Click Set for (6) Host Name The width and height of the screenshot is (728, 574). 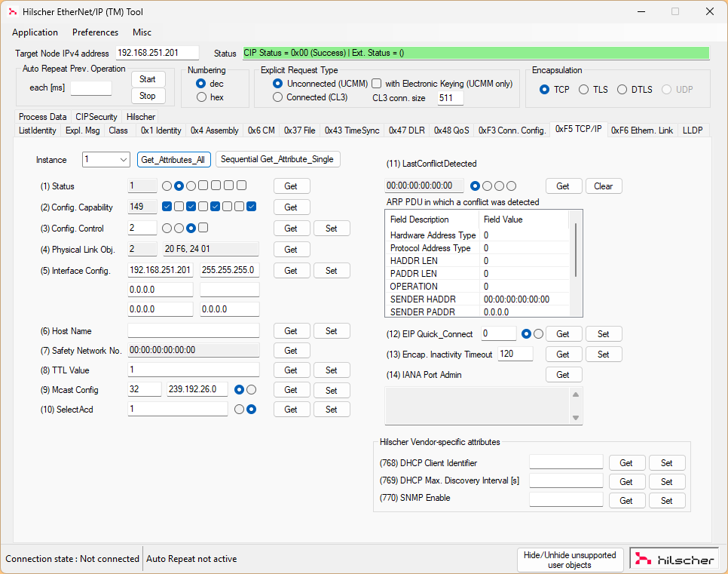tap(332, 331)
